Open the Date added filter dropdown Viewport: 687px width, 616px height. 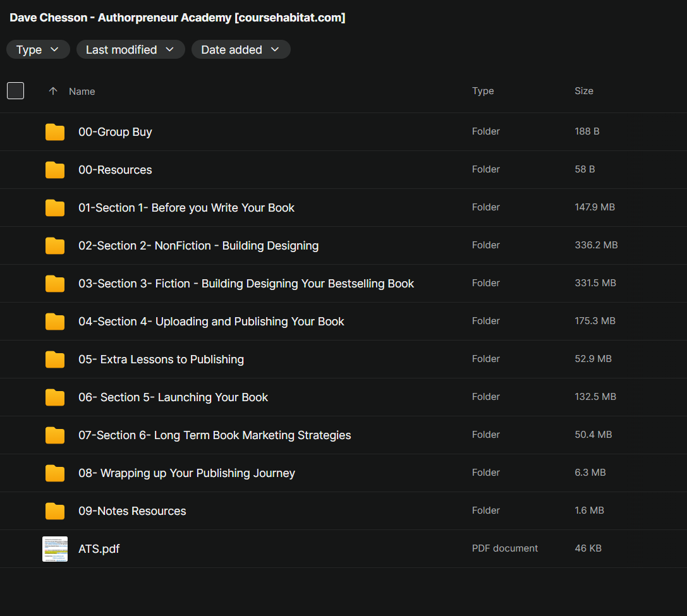[241, 49]
